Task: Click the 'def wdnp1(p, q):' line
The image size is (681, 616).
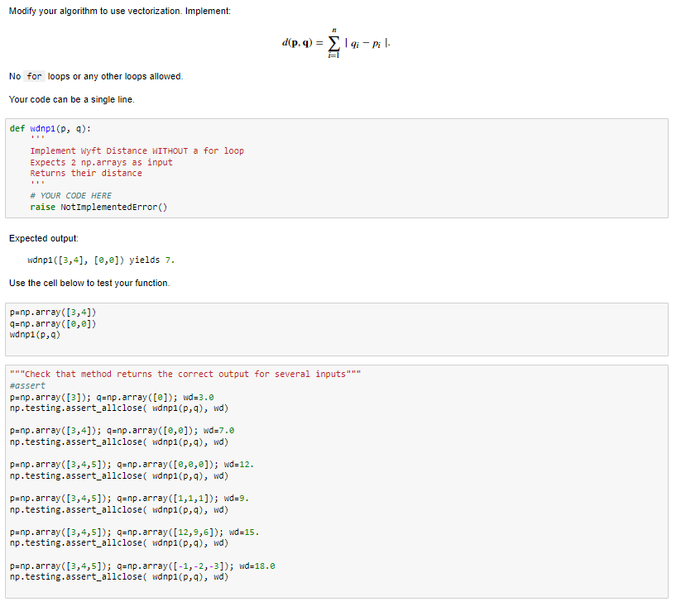Action: tap(50, 128)
